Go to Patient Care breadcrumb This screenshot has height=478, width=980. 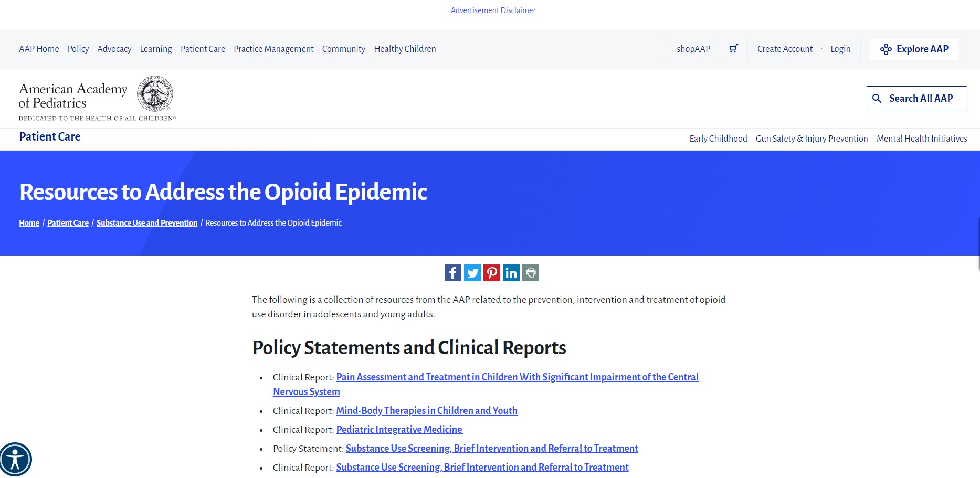pos(68,223)
